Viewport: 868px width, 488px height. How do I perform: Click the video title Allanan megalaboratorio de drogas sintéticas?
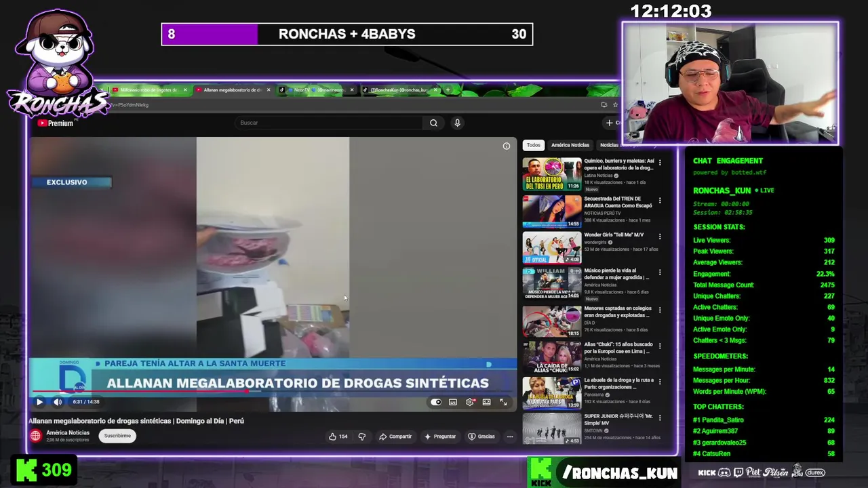tap(136, 421)
